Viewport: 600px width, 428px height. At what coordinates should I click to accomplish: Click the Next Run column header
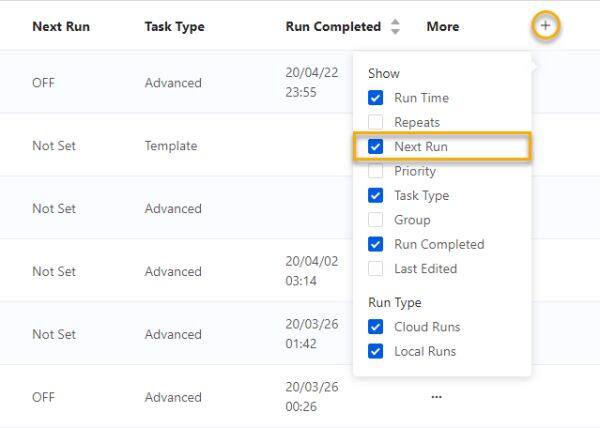pos(61,26)
